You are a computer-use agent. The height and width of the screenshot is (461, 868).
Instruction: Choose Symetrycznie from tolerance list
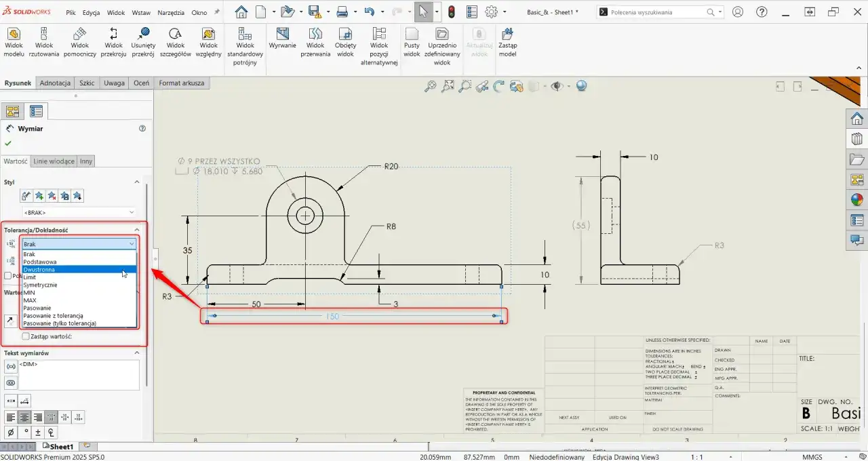click(79, 285)
